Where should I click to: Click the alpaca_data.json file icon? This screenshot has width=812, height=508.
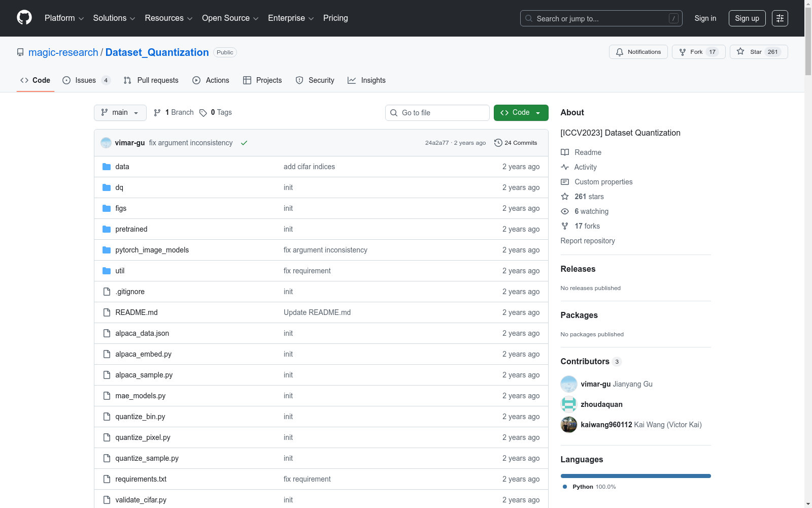[107, 333]
